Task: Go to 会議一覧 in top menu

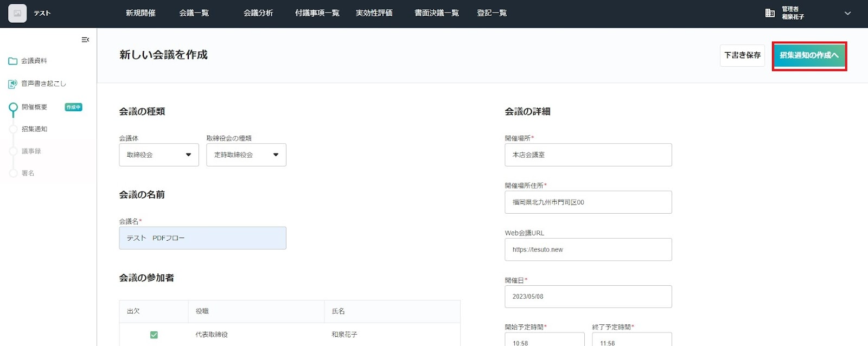Action: [194, 13]
